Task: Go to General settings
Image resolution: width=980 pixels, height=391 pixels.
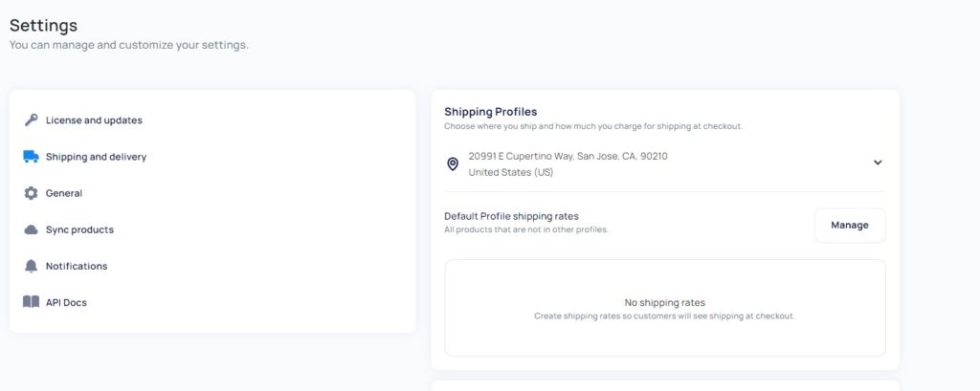Action: pyautogui.click(x=64, y=193)
